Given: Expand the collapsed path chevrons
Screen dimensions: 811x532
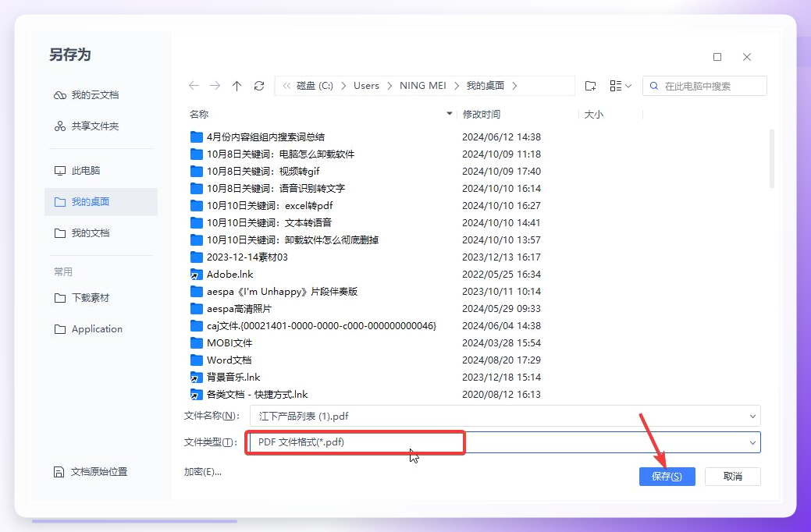Looking at the screenshot, I should 286,86.
